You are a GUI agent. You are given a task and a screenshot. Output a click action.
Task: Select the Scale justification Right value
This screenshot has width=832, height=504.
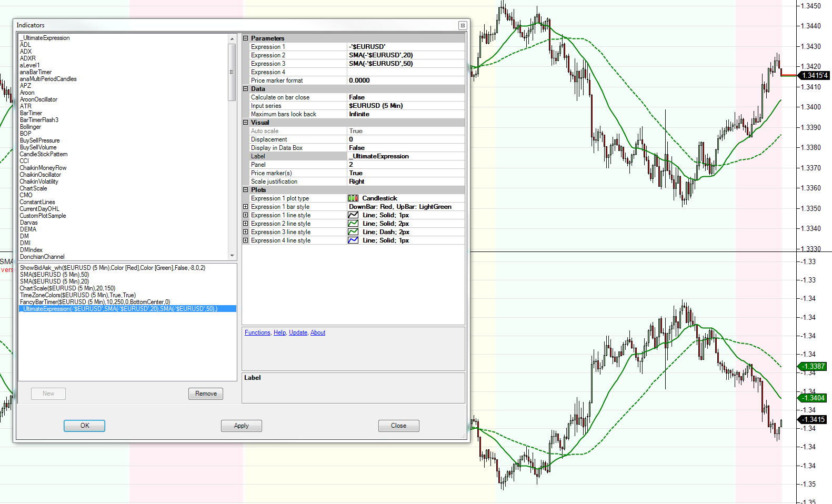coord(406,182)
